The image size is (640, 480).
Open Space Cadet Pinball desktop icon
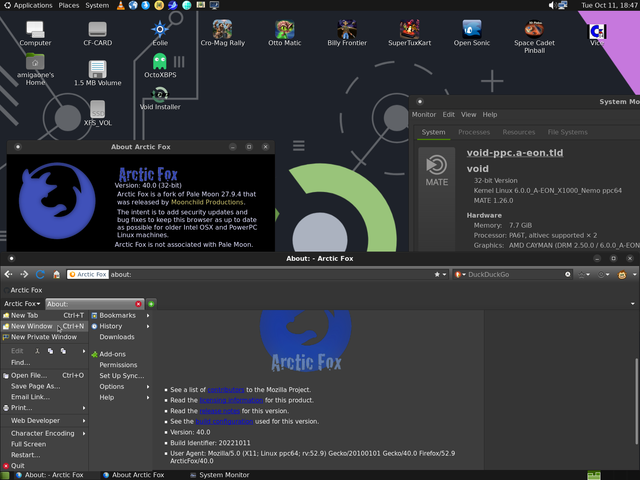[534, 37]
